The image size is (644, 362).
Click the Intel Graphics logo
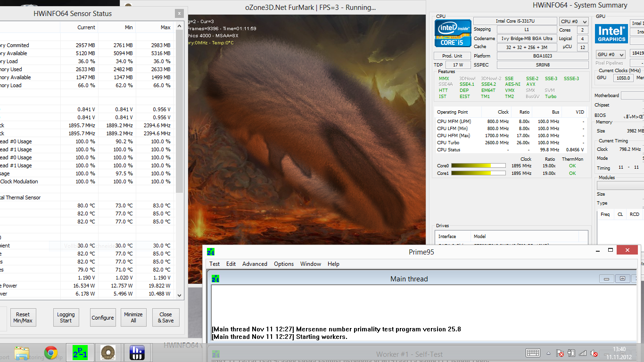(612, 33)
